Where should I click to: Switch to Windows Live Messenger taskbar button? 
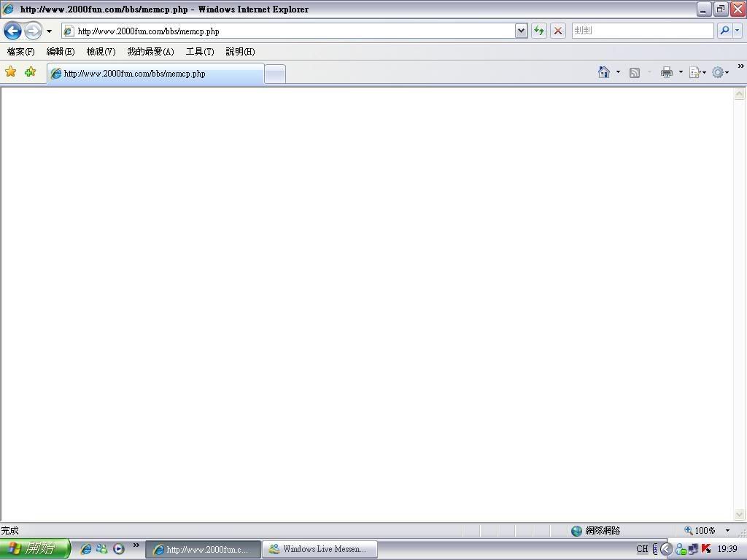(320, 549)
